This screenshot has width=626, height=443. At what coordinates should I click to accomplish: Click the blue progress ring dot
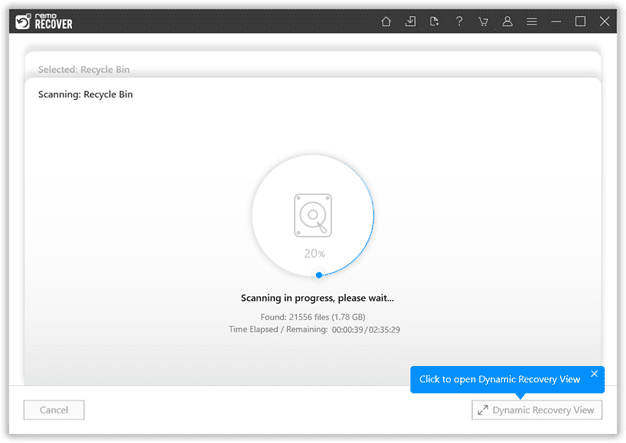click(319, 275)
